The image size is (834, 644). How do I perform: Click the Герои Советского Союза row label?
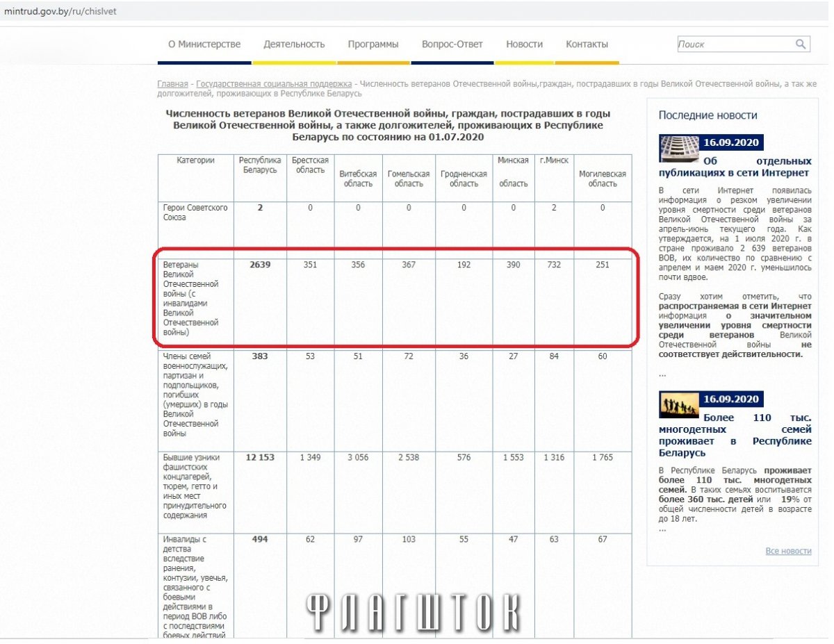pyautogui.click(x=195, y=213)
